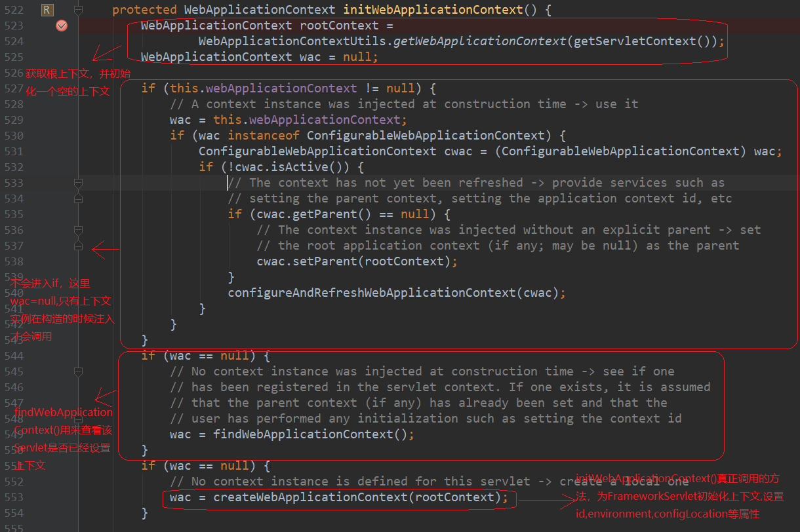Toggle the breakpoint on line 523
Viewport: 800px width, 532px height.
[x=62, y=26]
